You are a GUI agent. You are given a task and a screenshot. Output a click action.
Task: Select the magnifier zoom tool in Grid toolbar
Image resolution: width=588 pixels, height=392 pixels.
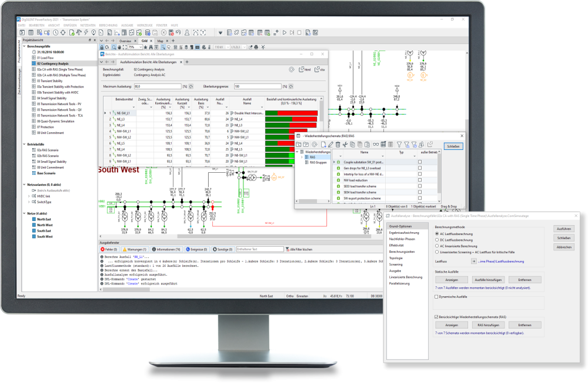coord(113,47)
